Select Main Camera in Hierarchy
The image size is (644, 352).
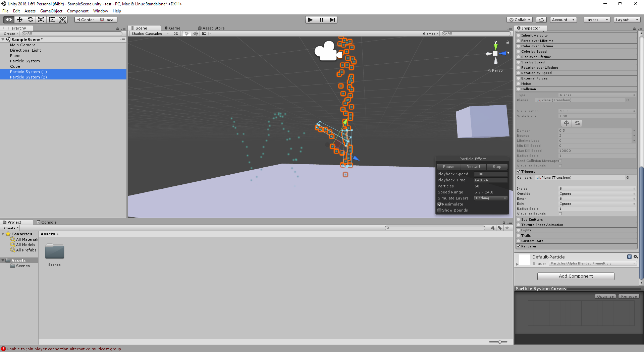(x=22, y=45)
